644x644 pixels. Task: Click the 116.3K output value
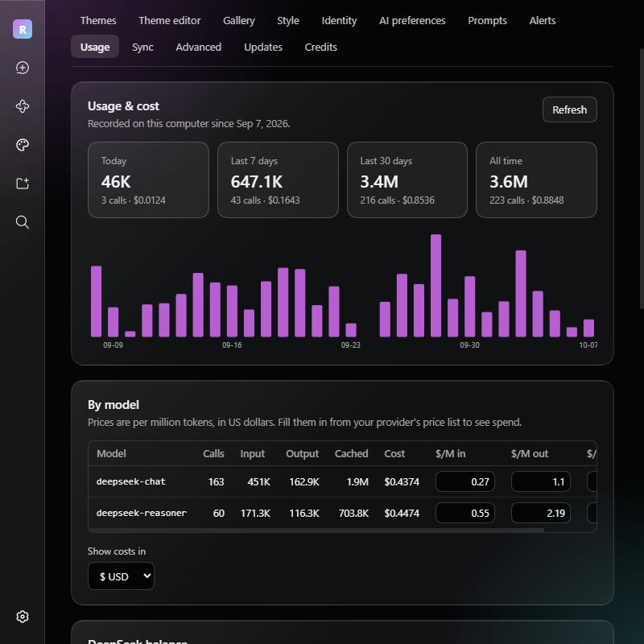(x=304, y=513)
